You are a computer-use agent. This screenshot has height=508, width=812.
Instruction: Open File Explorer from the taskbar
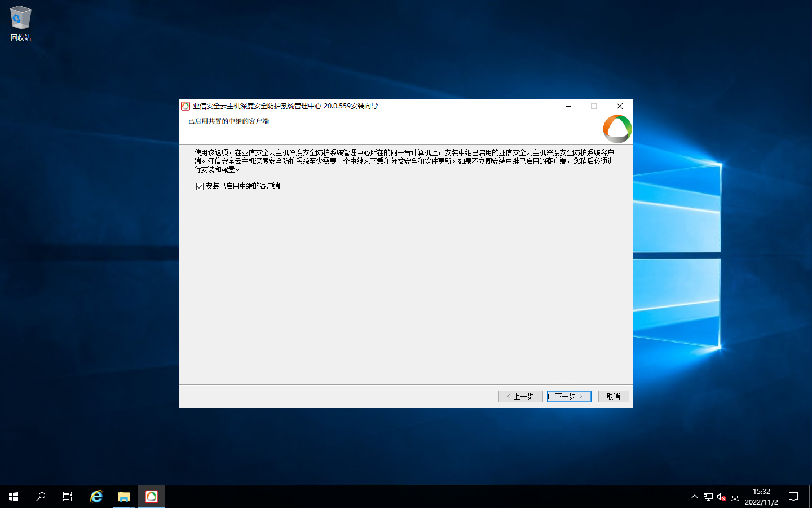pyautogui.click(x=124, y=497)
